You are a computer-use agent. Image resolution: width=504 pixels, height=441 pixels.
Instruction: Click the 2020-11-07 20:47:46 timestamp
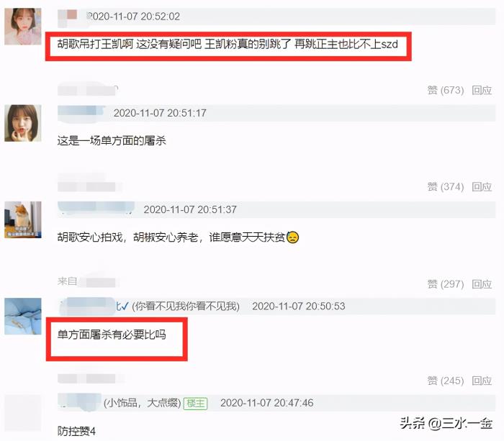pos(267,403)
